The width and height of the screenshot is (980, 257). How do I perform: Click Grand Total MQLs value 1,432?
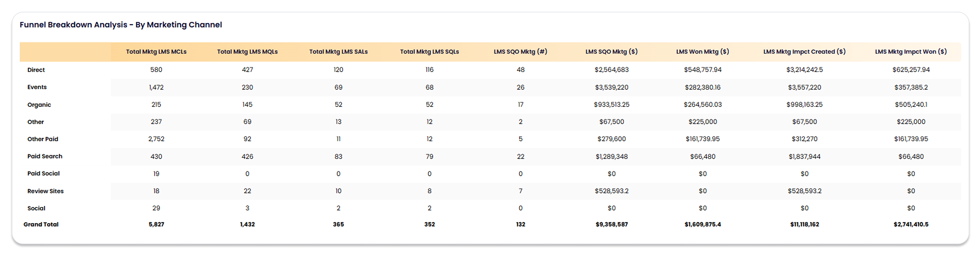point(247,224)
